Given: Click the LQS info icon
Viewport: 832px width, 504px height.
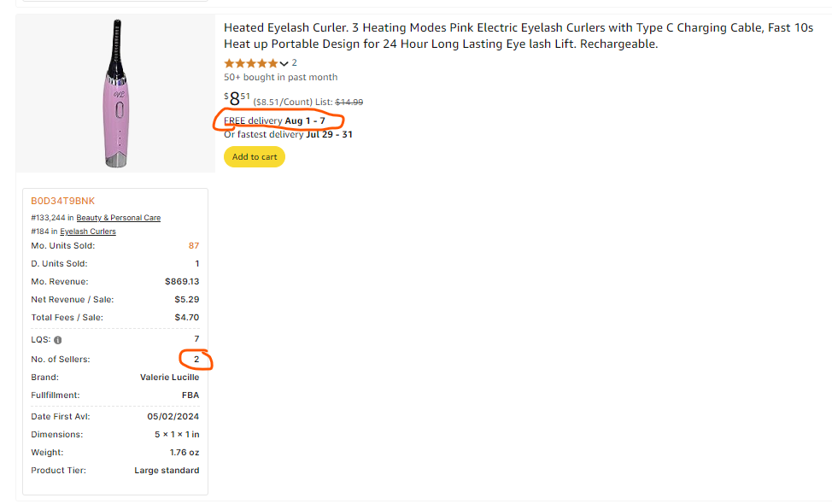Looking at the screenshot, I should pyautogui.click(x=58, y=340).
